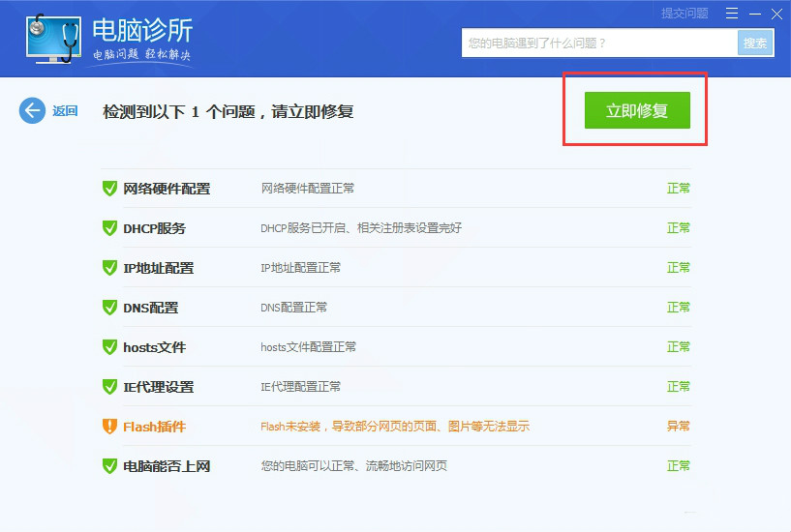Click green shield beside 网络硬件配置
Image resolution: width=791 pixels, height=532 pixels.
click(x=109, y=189)
